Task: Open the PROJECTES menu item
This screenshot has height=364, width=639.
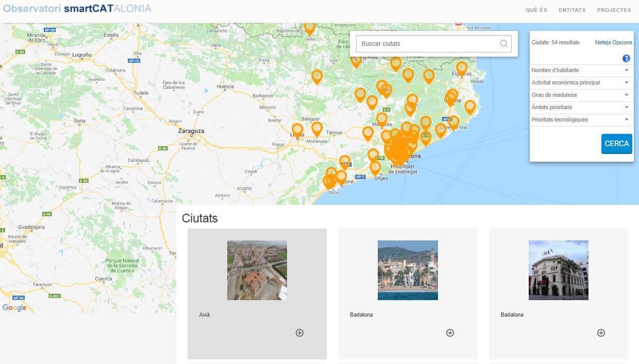Action: coord(614,10)
